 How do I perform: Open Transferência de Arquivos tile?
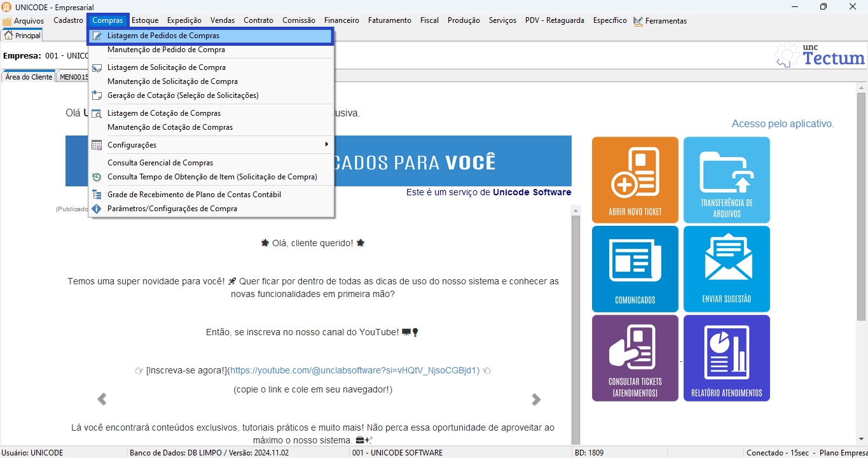(726, 180)
